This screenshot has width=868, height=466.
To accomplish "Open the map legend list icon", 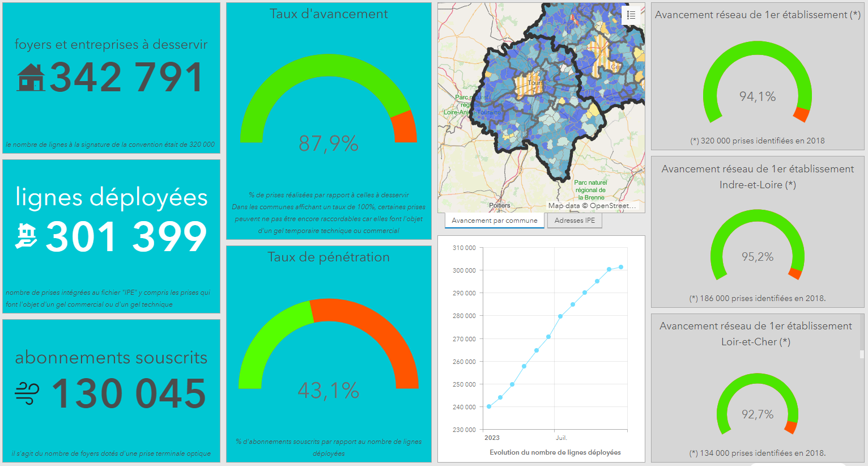I will [631, 15].
